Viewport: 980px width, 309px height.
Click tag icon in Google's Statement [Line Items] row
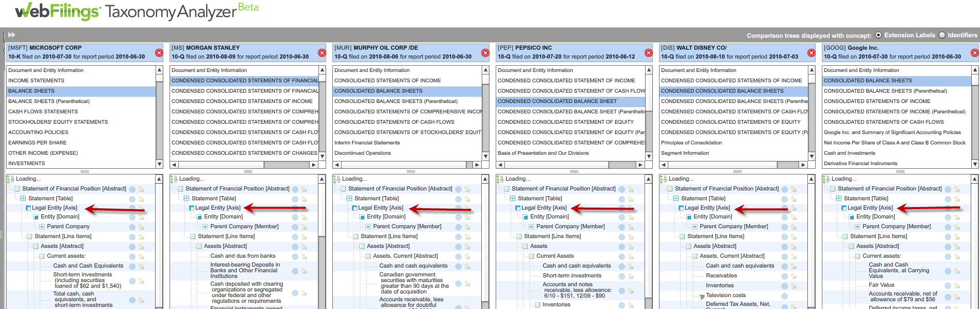[x=957, y=237]
